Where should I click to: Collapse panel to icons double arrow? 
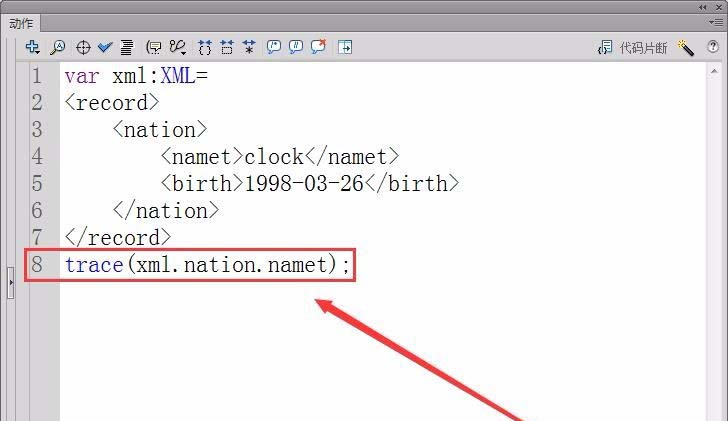(702, 7)
